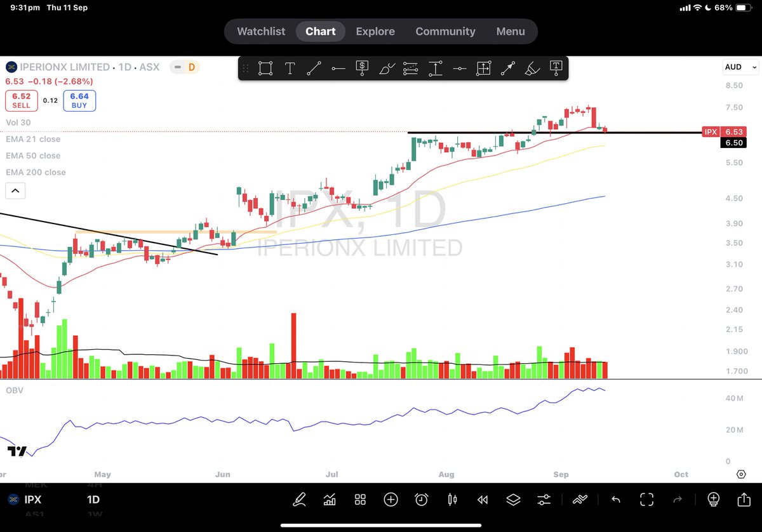This screenshot has width=762, height=532.
Task: Open the AUD currency dropdown
Action: click(741, 67)
